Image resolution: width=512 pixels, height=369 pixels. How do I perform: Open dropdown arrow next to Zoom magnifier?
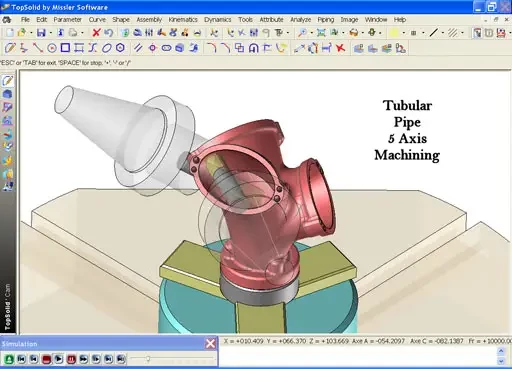click(311, 33)
